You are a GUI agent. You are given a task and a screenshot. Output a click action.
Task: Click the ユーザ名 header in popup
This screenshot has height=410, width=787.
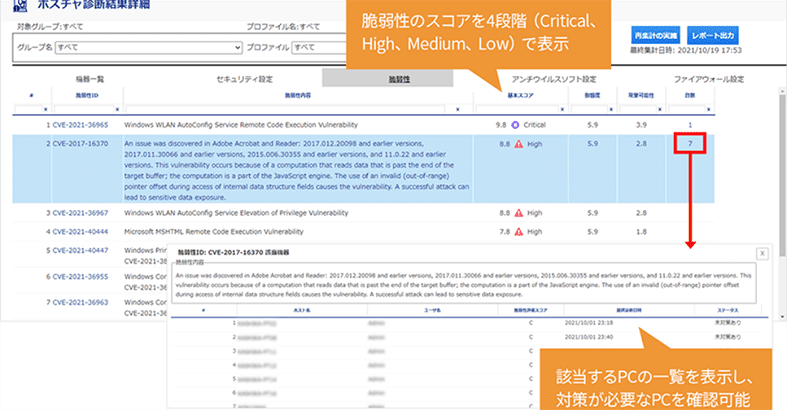tap(432, 311)
